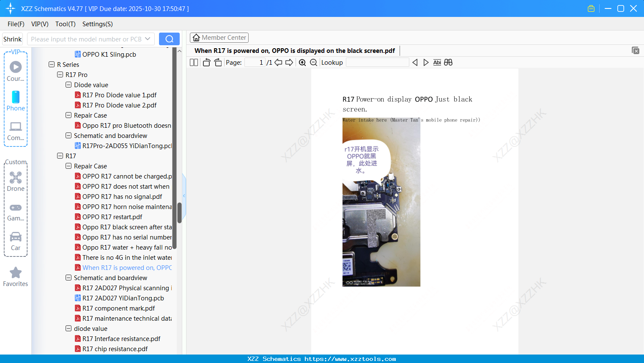The width and height of the screenshot is (644, 363).
Task: Open the Tool menu
Action: click(66, 24)
